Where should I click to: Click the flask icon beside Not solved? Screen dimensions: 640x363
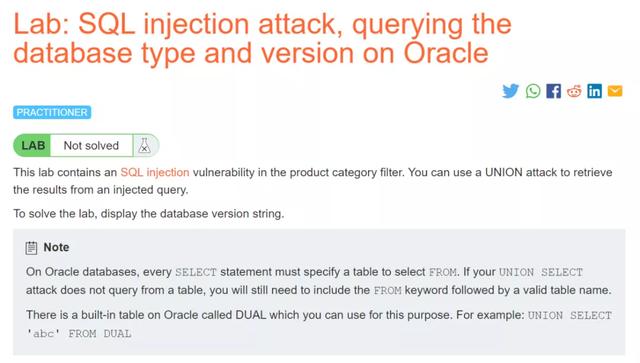coord(144,145)
